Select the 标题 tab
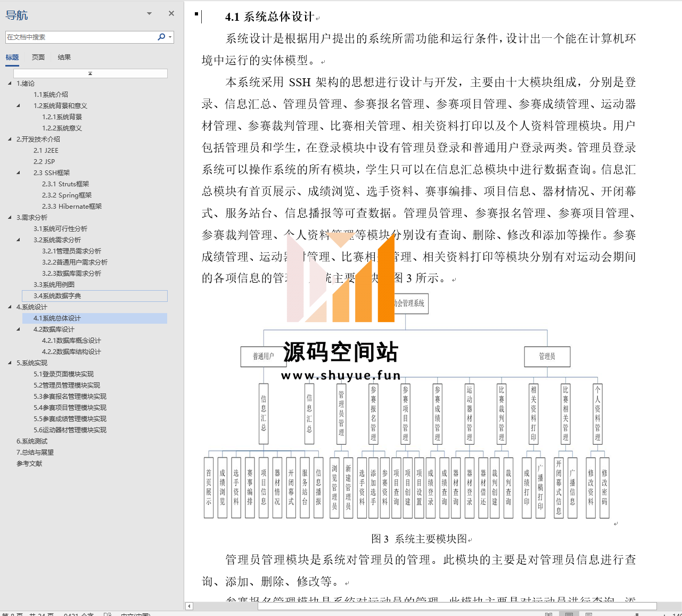This screenshot has height=616, width=682. [12, 58]
